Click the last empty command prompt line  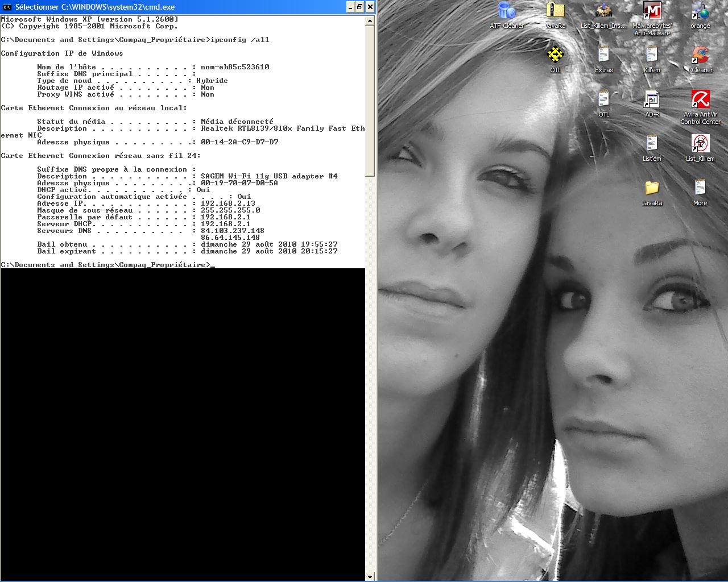107,265
